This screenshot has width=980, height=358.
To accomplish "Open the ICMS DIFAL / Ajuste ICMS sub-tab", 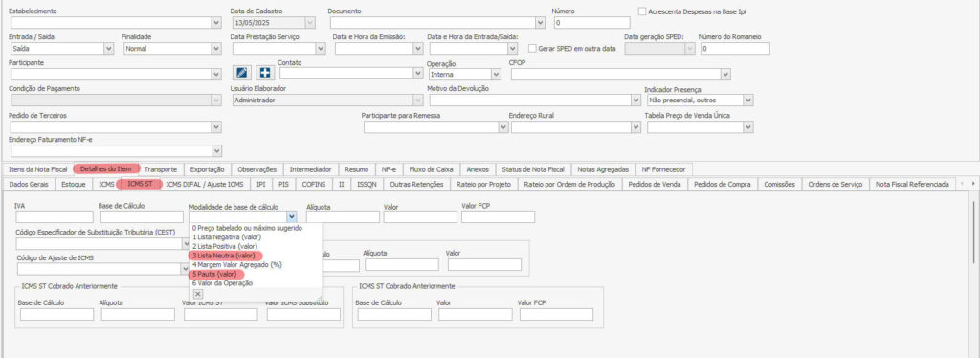I will click(205, 185).
